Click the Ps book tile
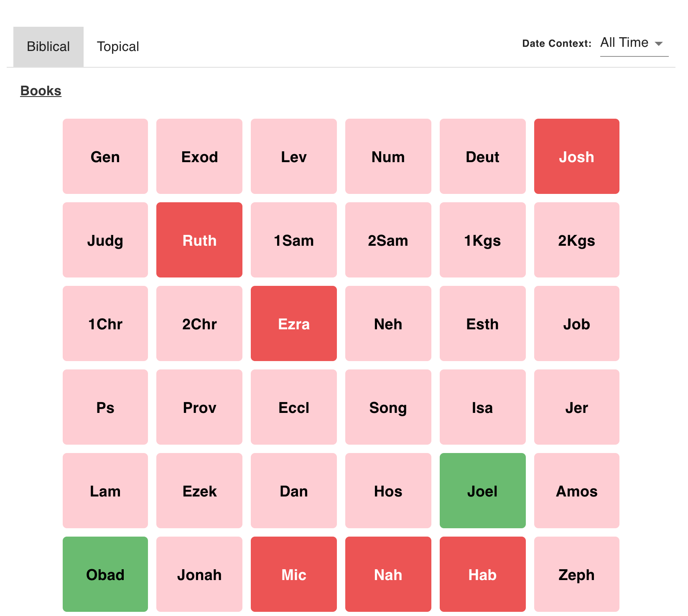The height and width of the screenshot is (616, 688). pyautogui.click(x=105, y=407)
